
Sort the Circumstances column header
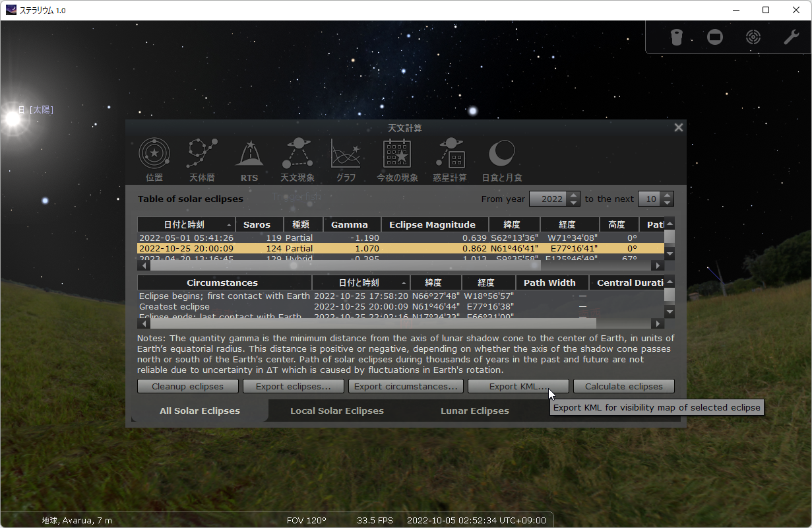pyautogui.click(x=224, y=282)
